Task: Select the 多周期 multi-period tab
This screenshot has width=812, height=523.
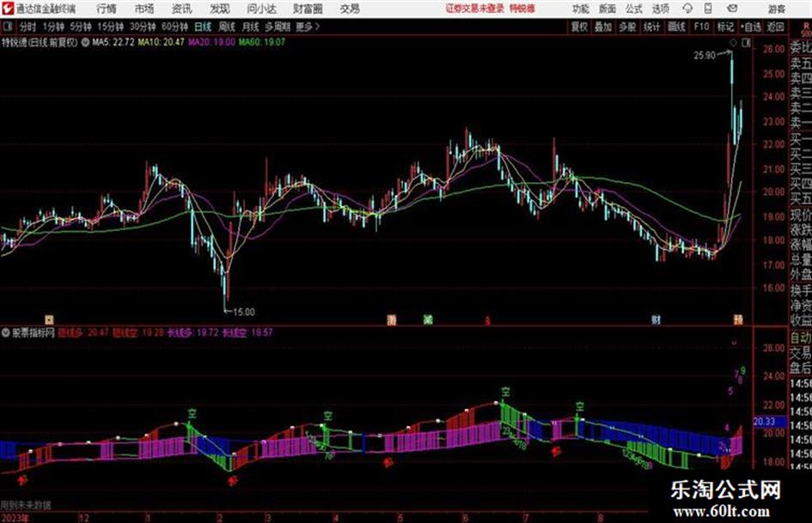Action: (x=278, y=27)
